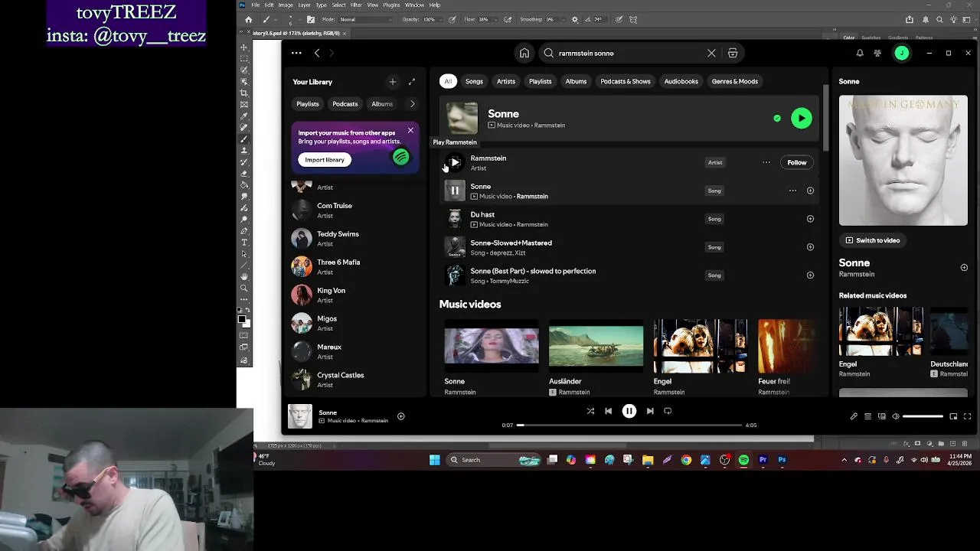The image size is (980, 551).
Task: Toggle saved checkmark on Sonne top result
Action: (777, 119)
